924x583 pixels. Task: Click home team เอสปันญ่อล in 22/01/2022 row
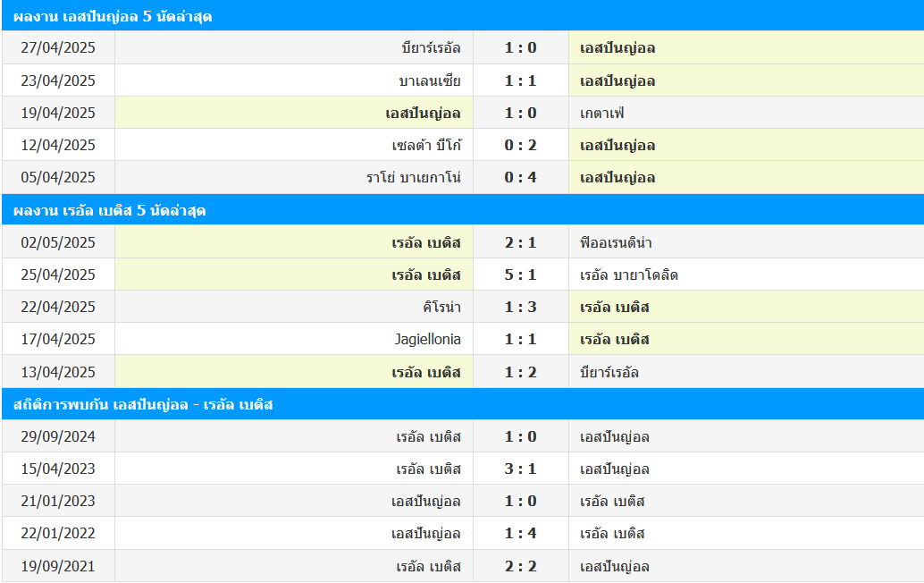tap(426, 534)
